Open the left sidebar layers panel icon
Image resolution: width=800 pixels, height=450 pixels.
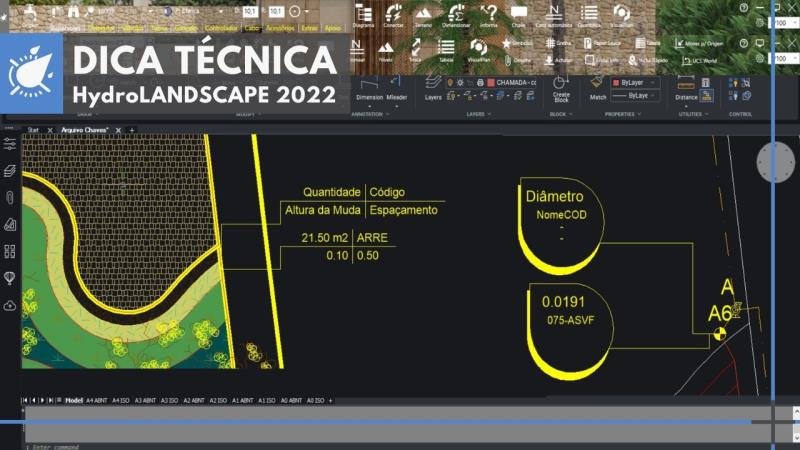pos(10,171)
